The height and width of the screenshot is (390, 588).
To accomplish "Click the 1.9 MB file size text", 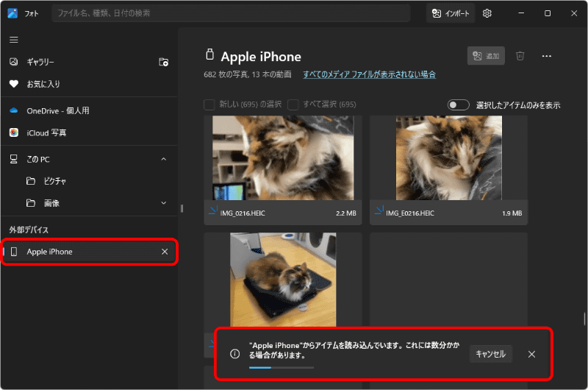I will pos(512,213).
